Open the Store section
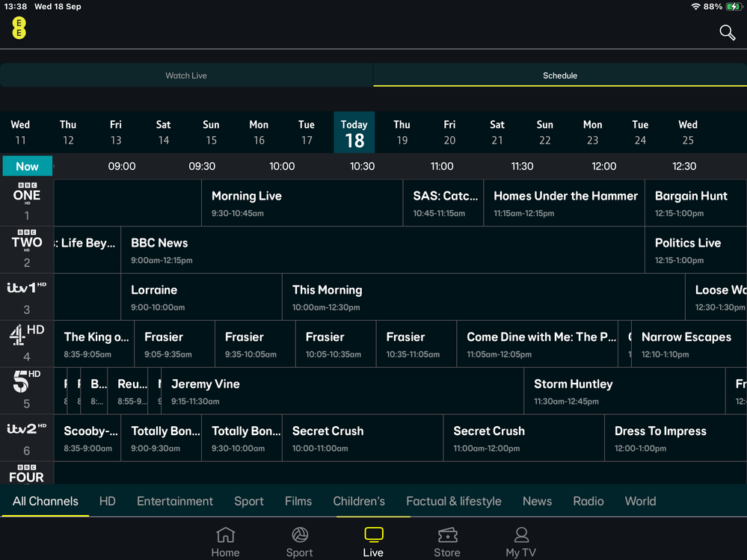Screen dimensions: 747x560 (x=447, y=542)
